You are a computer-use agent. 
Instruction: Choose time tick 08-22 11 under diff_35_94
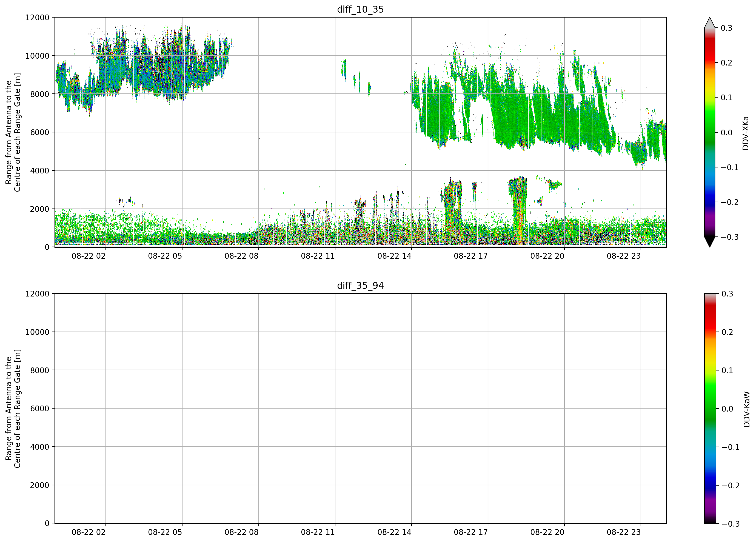(x=318, y=532)
